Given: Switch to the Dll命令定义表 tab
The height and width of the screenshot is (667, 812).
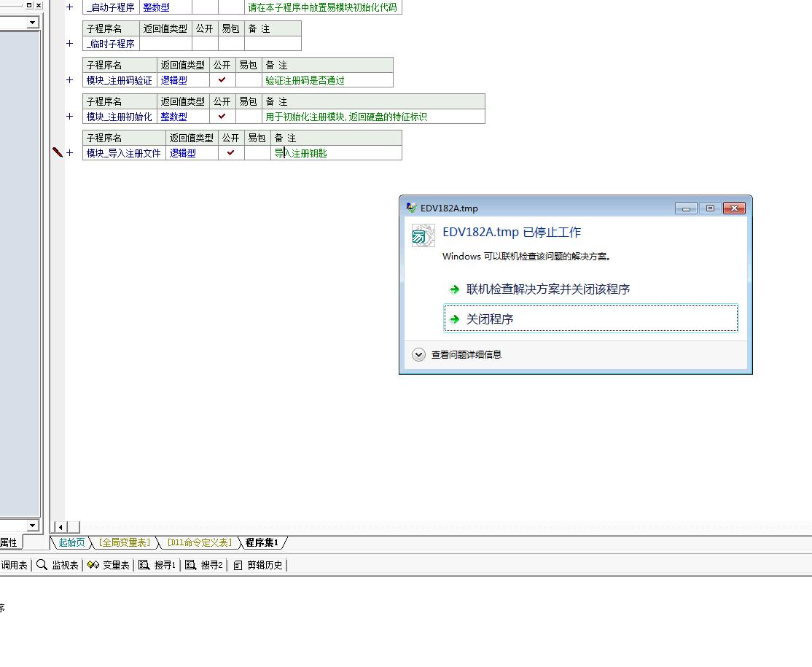Looking at the screenshot, I should coord(198,542).
